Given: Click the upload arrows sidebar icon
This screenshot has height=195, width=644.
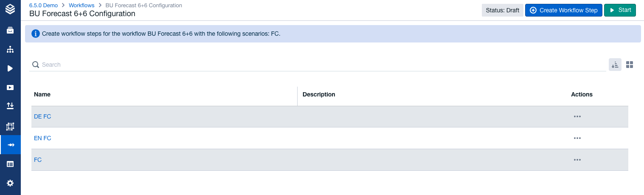Looking at the screenshot, I should point(10,106).
